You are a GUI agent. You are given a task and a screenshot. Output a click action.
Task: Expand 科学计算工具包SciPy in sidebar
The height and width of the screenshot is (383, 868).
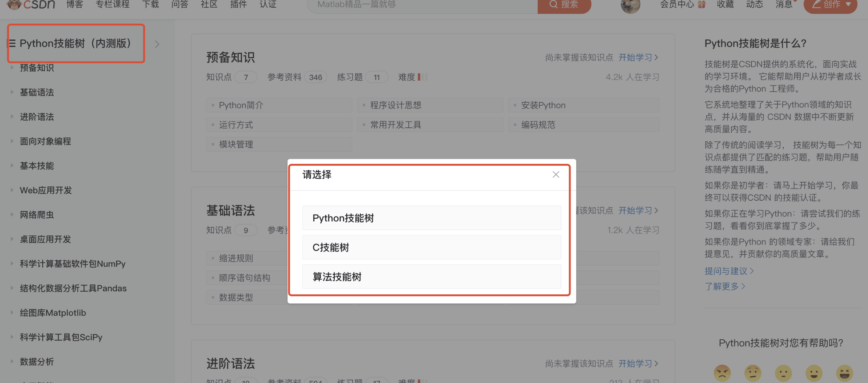pos(12,337)
